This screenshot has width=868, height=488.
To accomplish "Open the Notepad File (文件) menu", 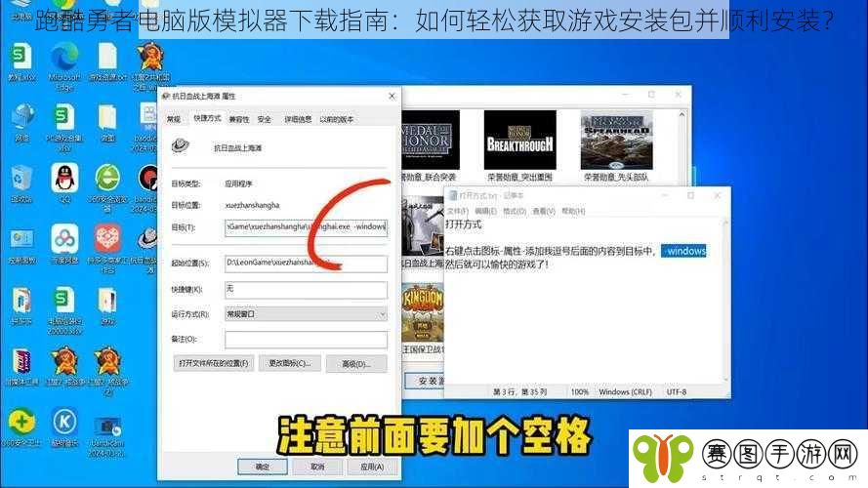I will 457,212.
